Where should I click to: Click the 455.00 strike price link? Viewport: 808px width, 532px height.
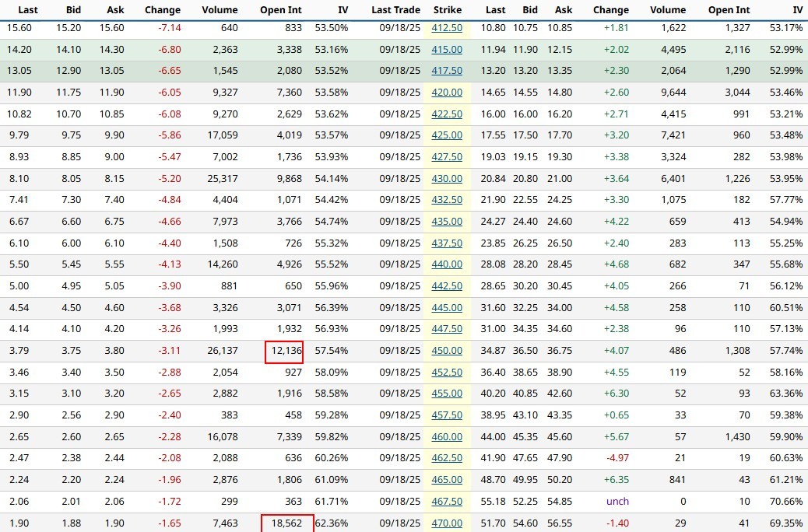(x=447, y=394)
